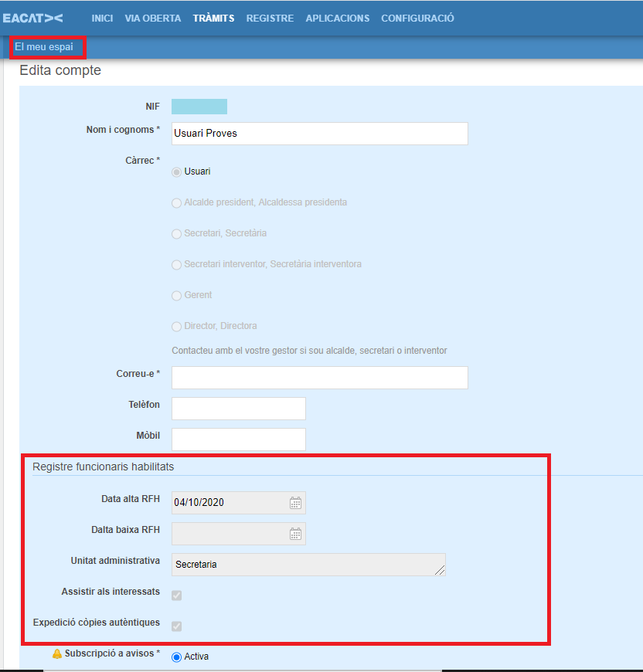The width and height of the screenshot is (643, 672).
Task: Select Alcalde president radio option
Action: point(176,202)
